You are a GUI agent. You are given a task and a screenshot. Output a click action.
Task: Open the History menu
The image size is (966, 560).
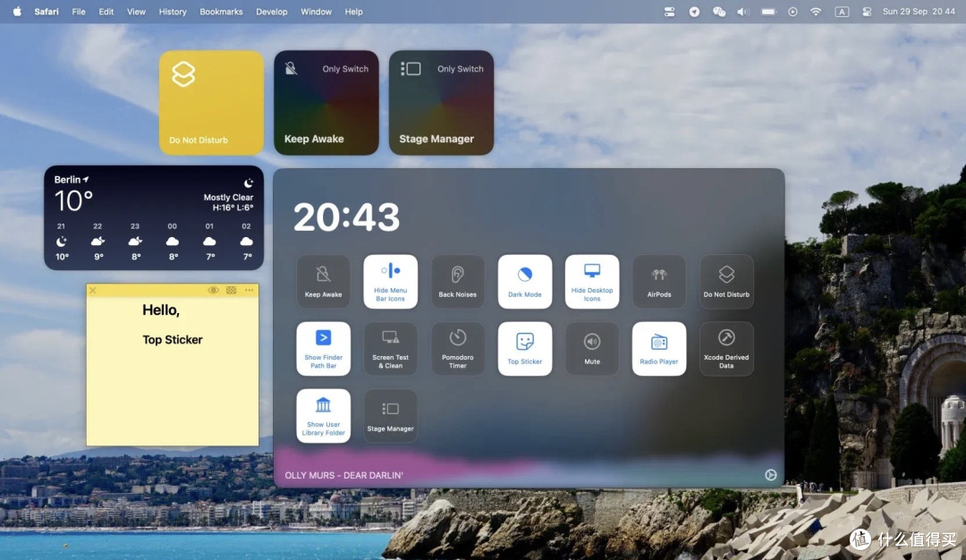(173, 12)
